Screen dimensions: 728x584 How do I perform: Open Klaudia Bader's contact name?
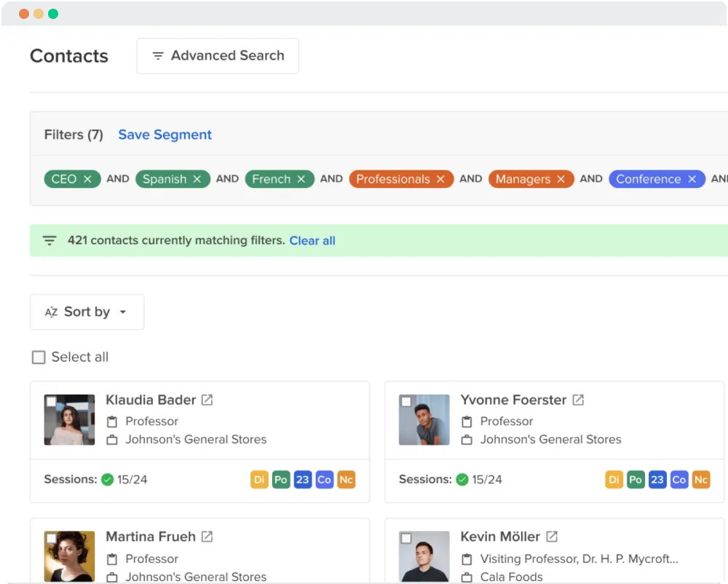[151, 400]
